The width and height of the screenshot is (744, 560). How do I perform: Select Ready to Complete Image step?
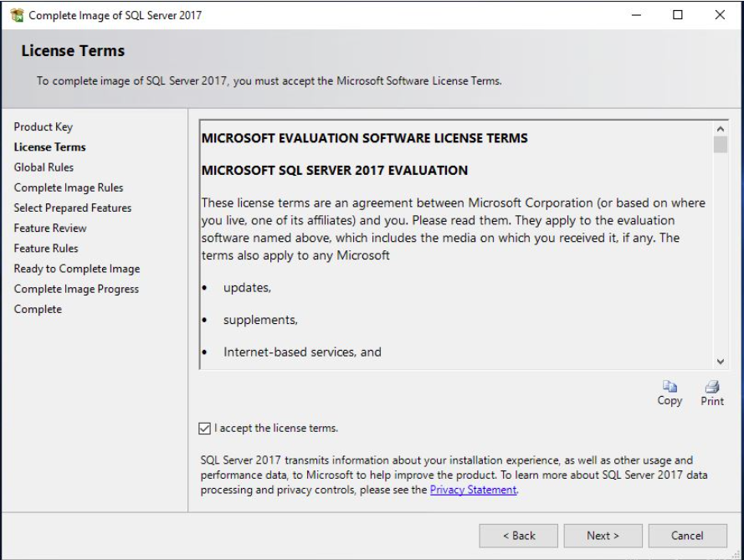77,269
